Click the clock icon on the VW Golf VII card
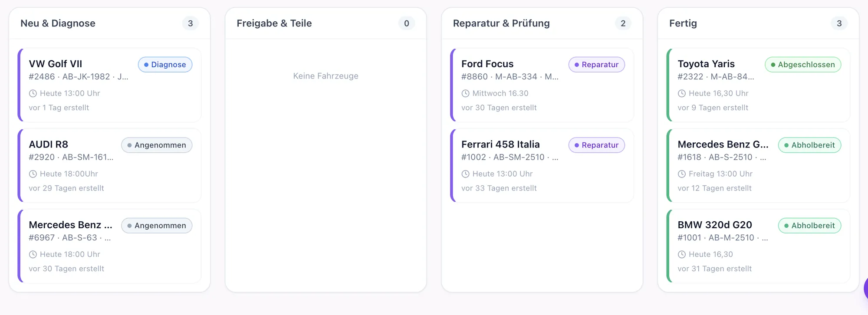The image size is (868, 315). [x=33, y=93]
